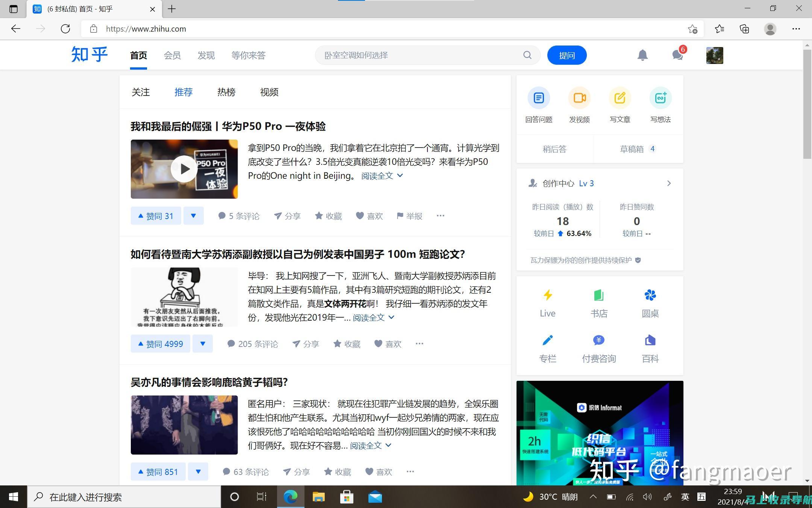Screen dimensions: 812x508
Task: Open 稍后答 list
Action: point(555,149)
